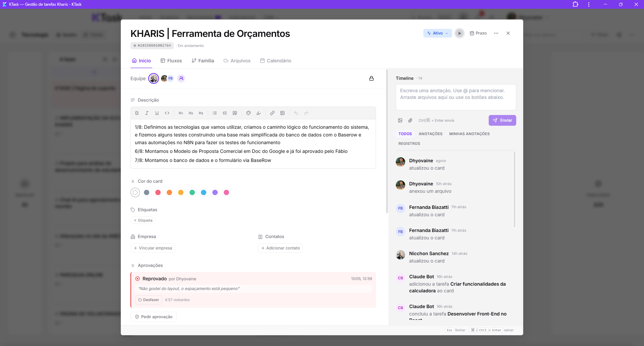Click the FB team member avatar
This screenshot has width=644, height=346.
(x=170, y=78)
